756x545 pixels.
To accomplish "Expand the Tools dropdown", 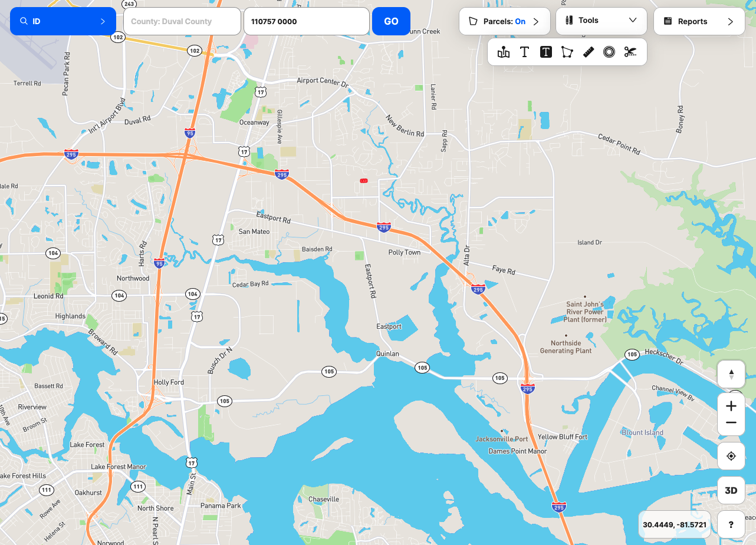I will [x=601, y=21].
